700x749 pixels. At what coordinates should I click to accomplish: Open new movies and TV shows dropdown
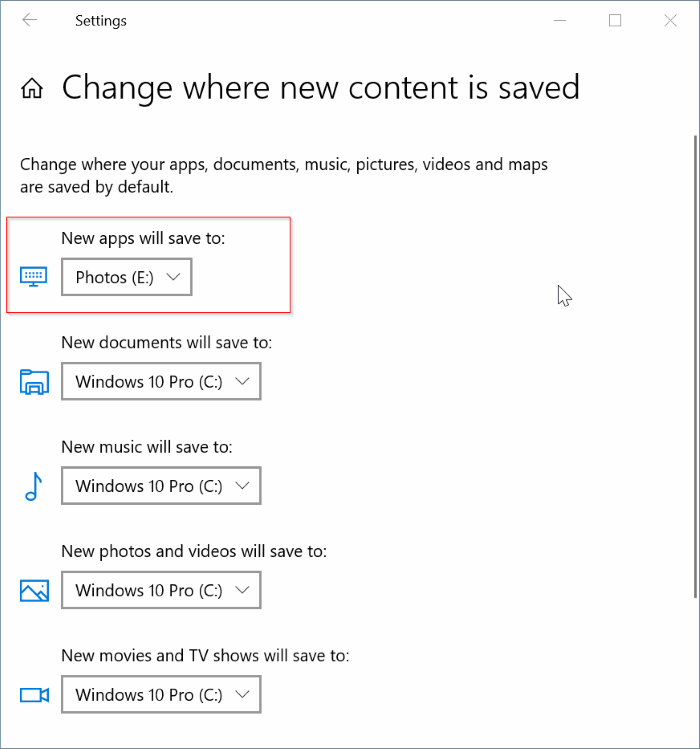pyautogui.click(x=161, y=695)
